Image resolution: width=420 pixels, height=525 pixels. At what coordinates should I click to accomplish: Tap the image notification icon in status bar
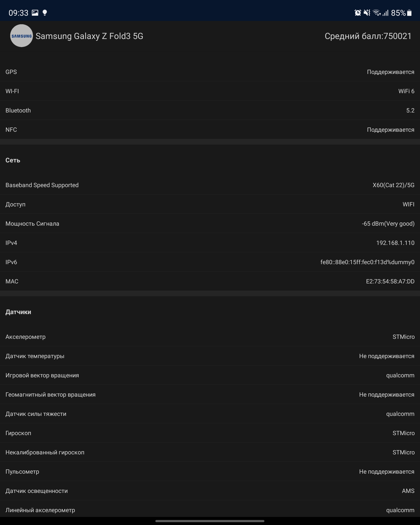pos(35,13)
